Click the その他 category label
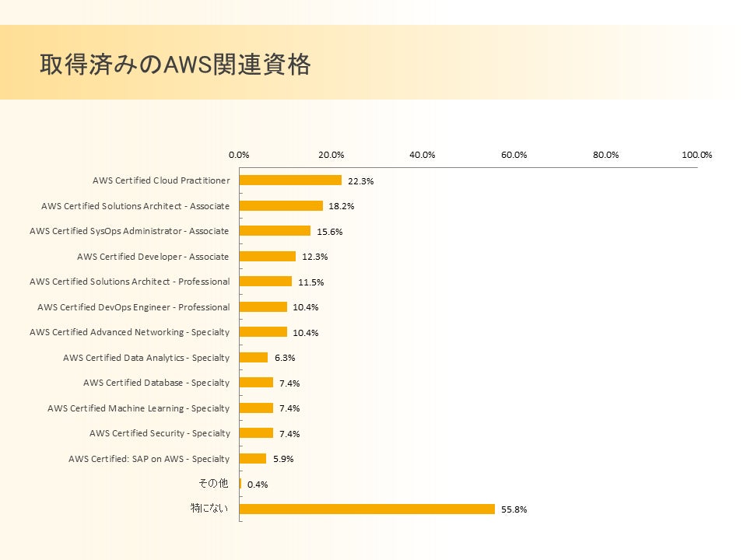Viewport: 747px width, 560px height. point(213,484)
